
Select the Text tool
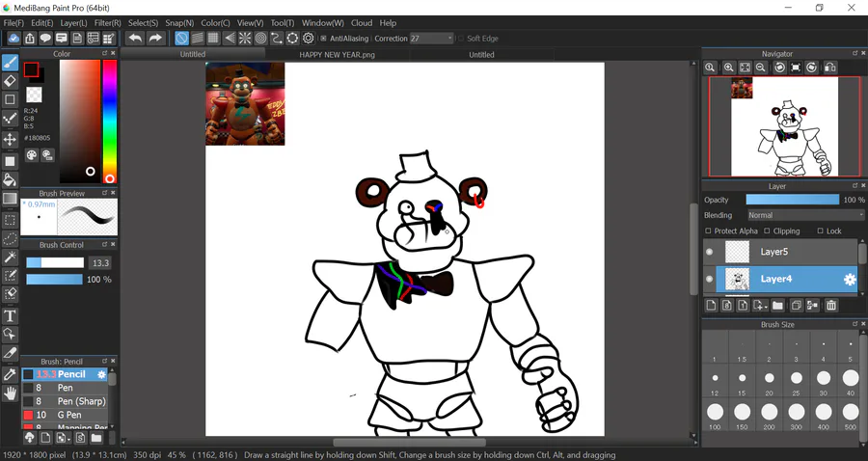[10, 316]
